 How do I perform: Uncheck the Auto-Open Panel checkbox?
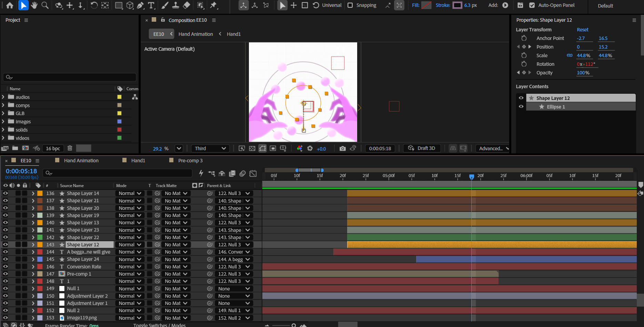(x=532, y=5)
